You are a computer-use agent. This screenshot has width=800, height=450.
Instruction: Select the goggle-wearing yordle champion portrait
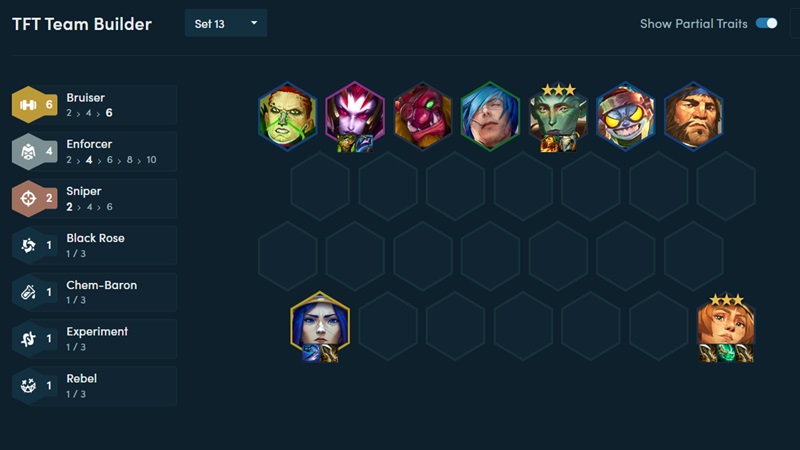626,116
